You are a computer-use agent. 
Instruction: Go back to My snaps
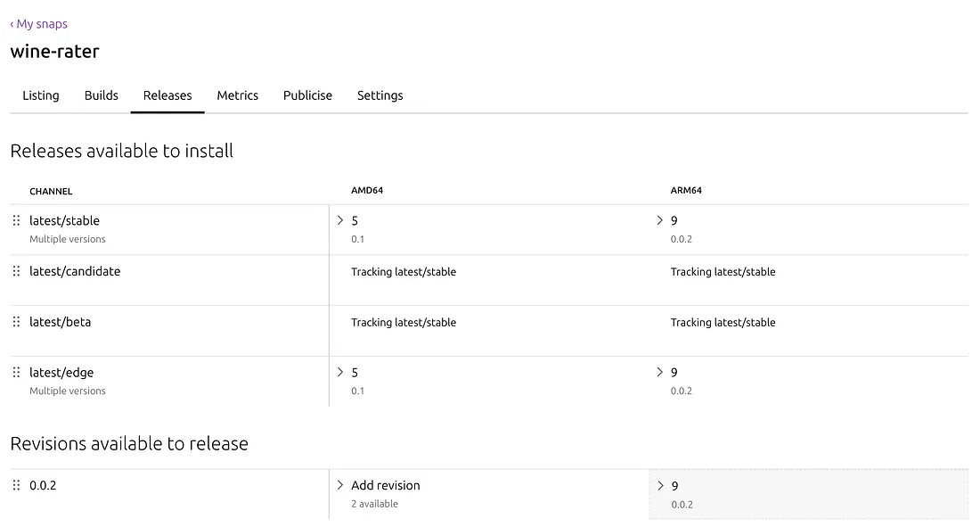click(x=38, y=24)
